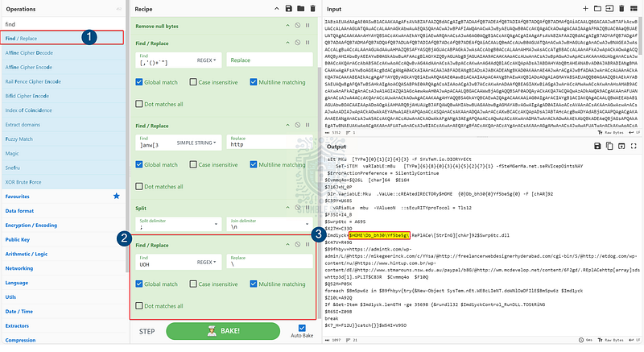Click Raw Bytes in output status bar
This screenshot has width=644, height=352.
point(610,340)
